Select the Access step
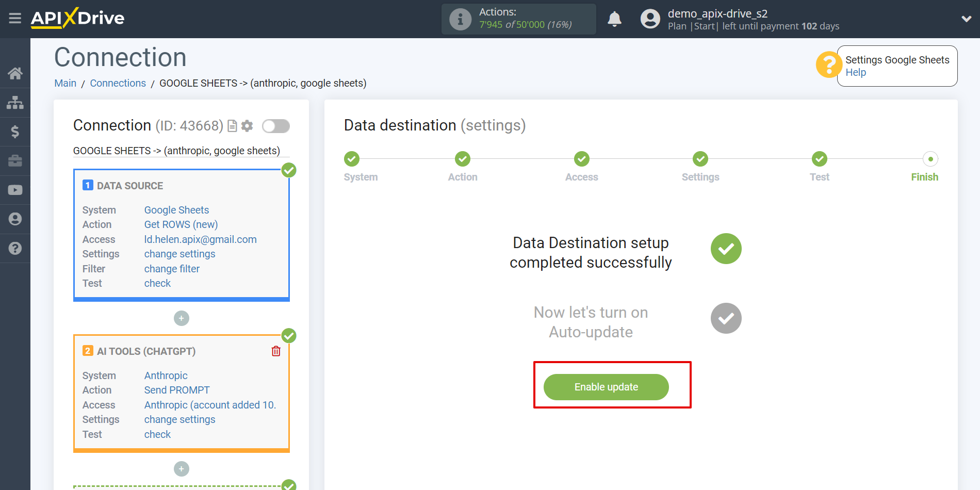This screenshot has width=980, height=490. click(x=582, y=159)
